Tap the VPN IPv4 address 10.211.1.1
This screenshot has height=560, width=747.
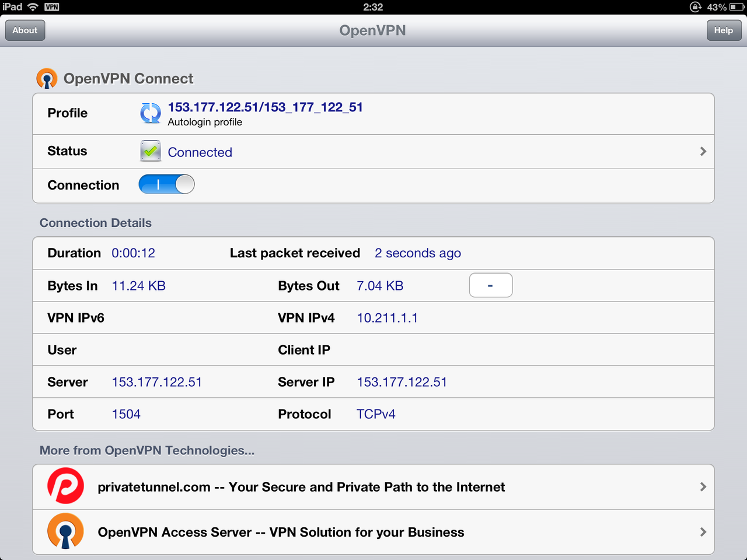click(x=388, y=318)
